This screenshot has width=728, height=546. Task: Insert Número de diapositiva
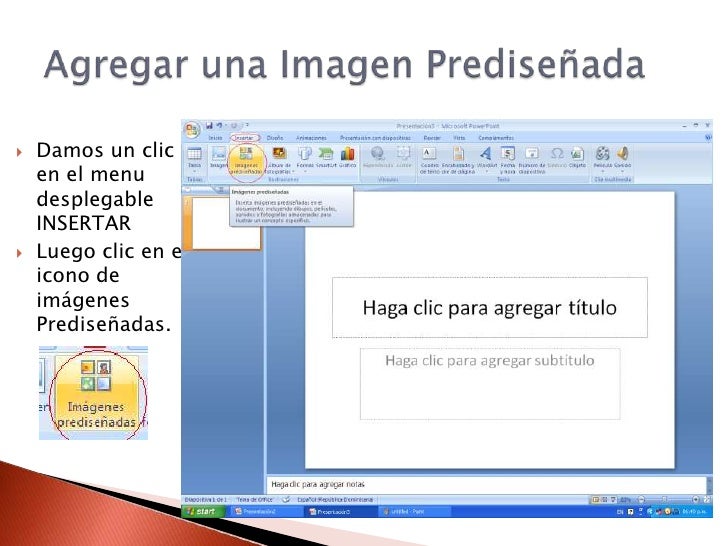532,160
